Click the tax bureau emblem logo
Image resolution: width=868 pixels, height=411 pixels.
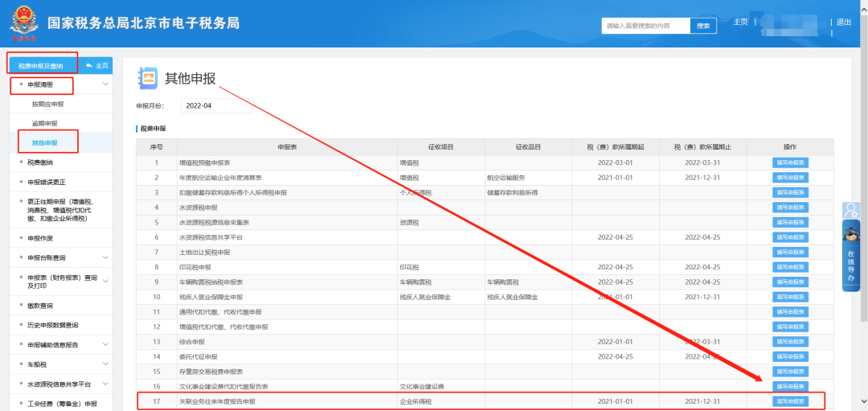[27, 23]
